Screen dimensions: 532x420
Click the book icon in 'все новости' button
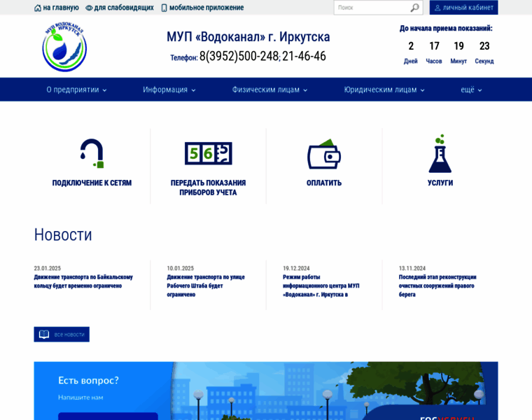pos(44,335)
